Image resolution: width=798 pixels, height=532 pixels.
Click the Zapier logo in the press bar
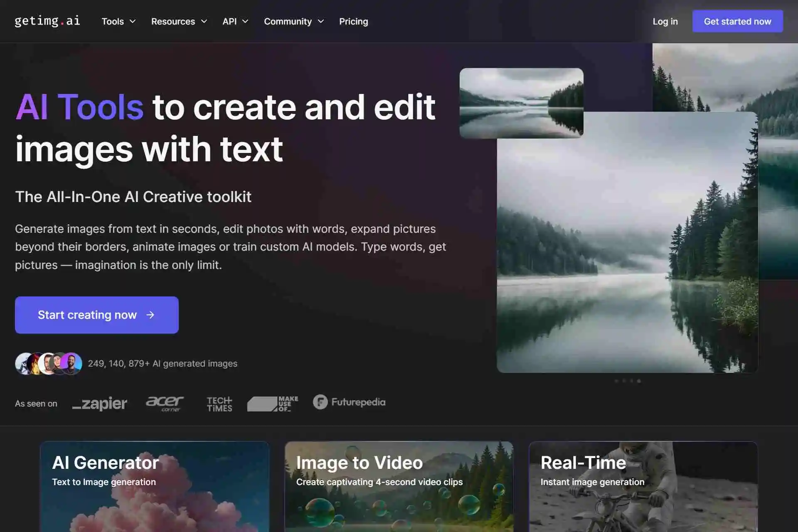pos(100,404)
